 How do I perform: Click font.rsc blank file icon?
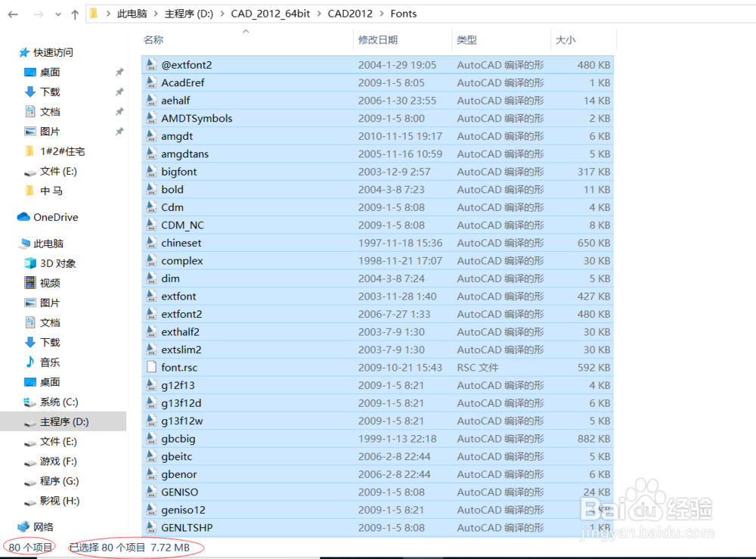(151, 367)
